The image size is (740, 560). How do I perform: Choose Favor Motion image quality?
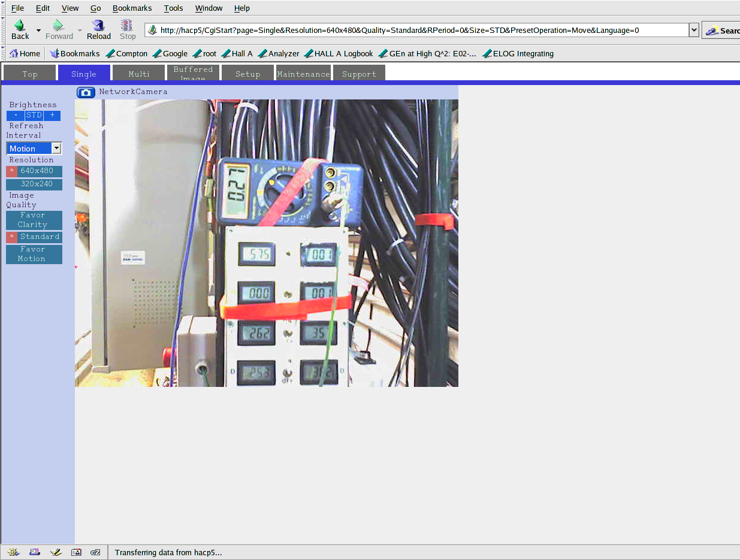[x=34, y=254]
